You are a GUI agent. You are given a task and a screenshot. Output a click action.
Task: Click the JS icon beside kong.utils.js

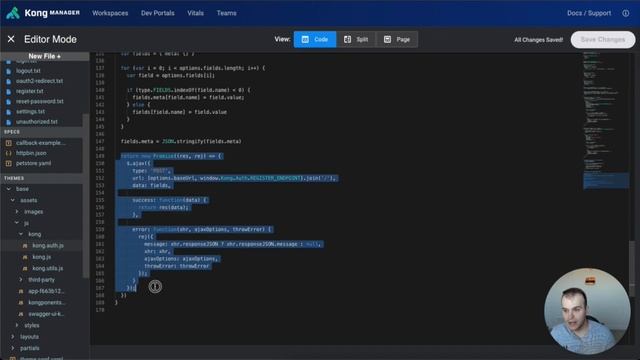25,269
